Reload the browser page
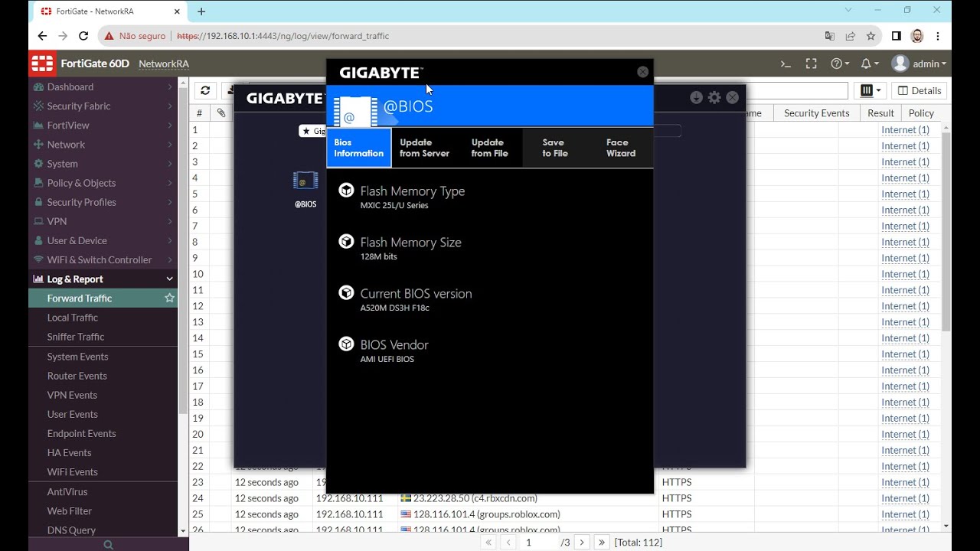This screenshot has height=551, width=980. click(x=83, y=36)
